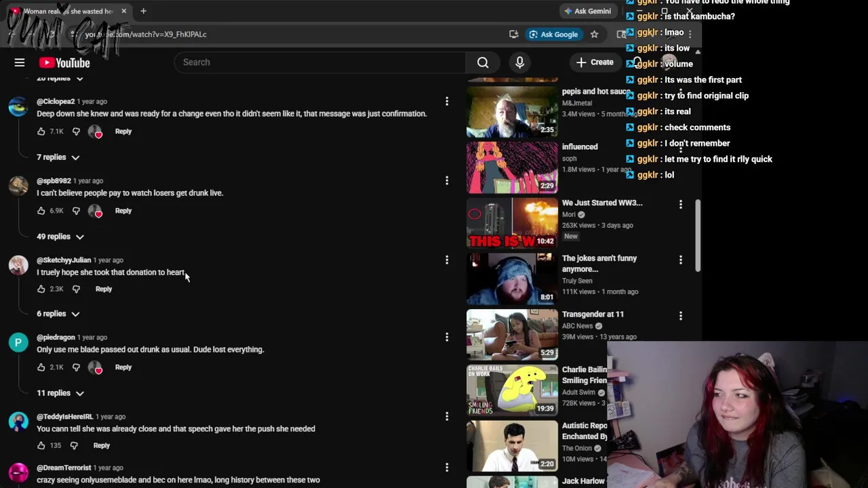
Task: Click the install app icon in address bar
Action: click(514, 34)
